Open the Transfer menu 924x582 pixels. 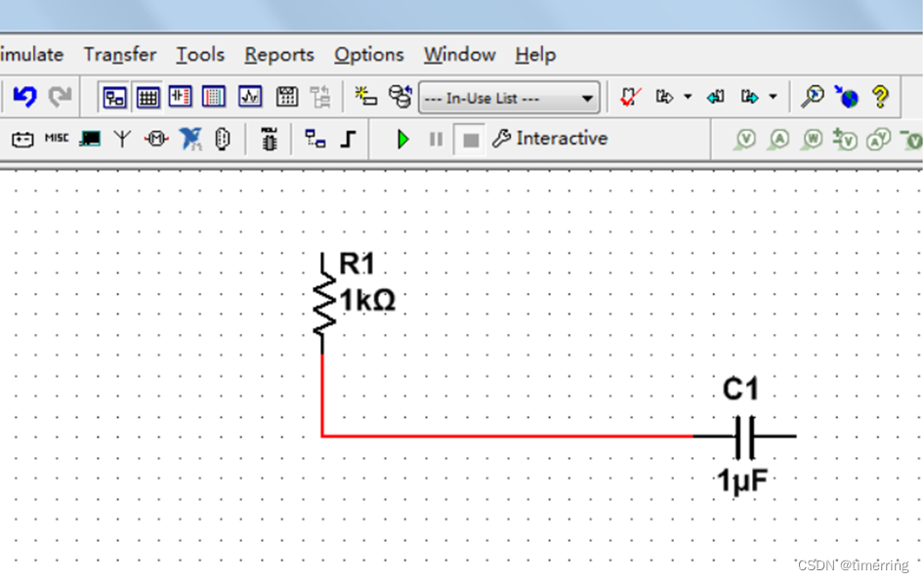(120, 55)
